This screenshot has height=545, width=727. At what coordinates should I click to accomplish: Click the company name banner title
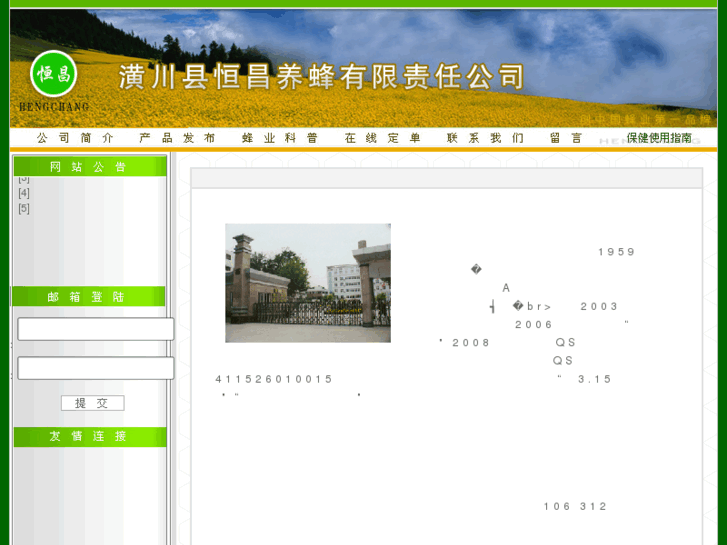322,77
